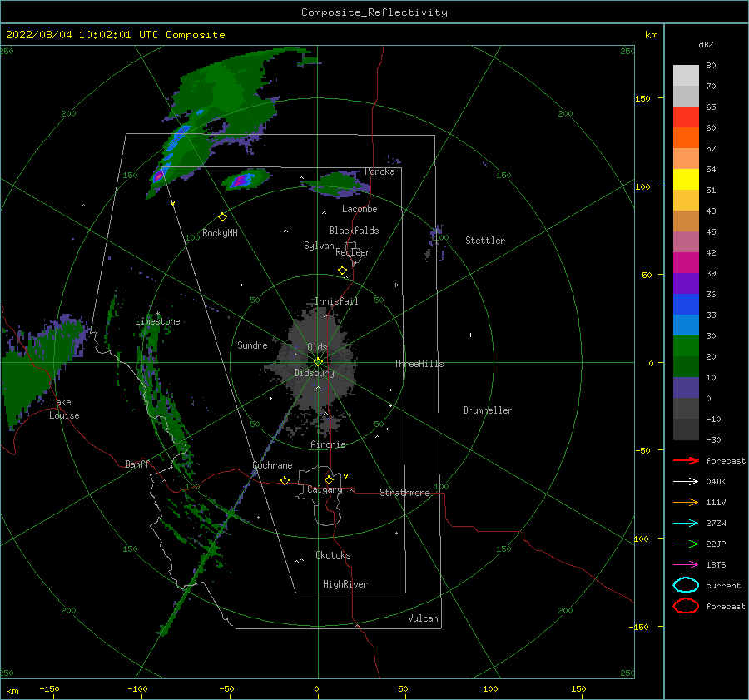Click the cyan 27ZW arrow in legend

coord(686,524)
